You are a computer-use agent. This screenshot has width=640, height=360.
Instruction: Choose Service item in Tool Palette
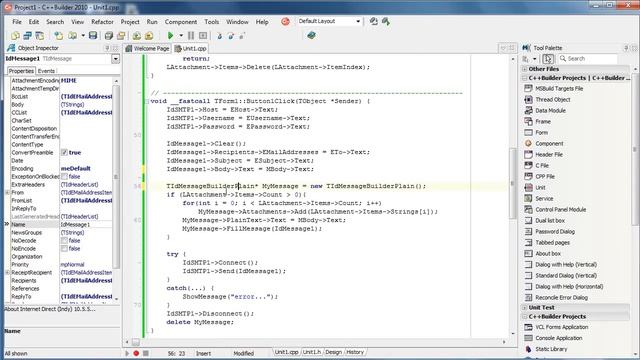pos(544,199)
